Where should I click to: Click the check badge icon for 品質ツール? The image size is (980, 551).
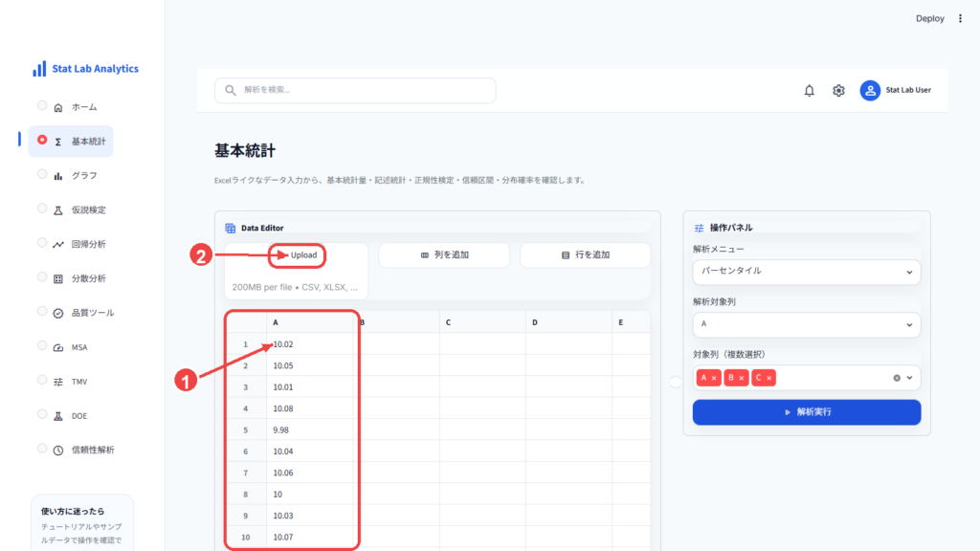[x=58, y=313]
